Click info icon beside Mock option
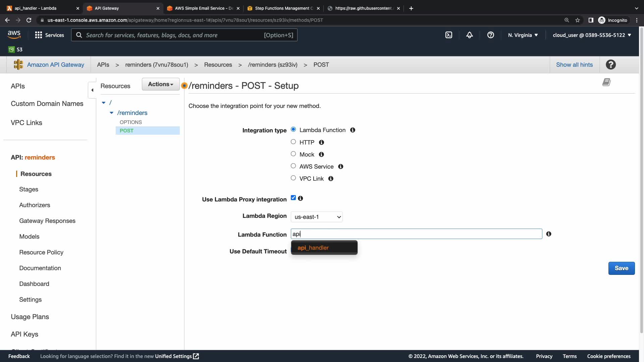Image resolution: width=644 pixels, height=362 pixels. point(321,155)
